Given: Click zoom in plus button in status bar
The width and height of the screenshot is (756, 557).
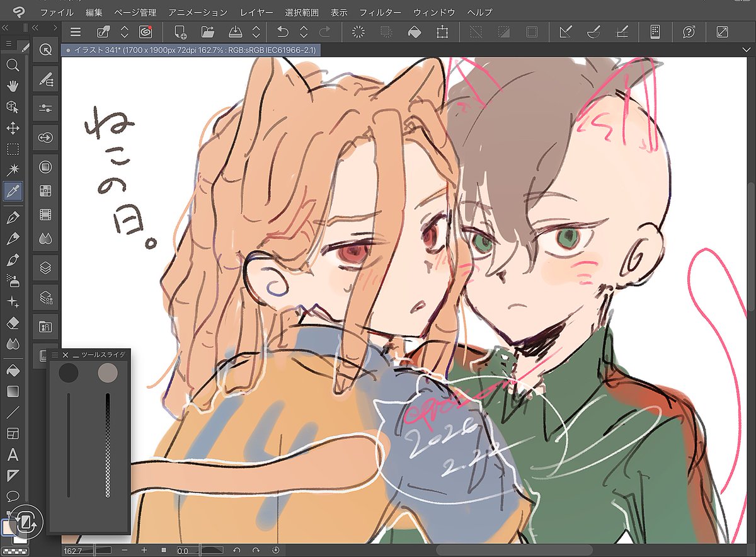Looking at the screenshot, I should (x=144, y=550).
